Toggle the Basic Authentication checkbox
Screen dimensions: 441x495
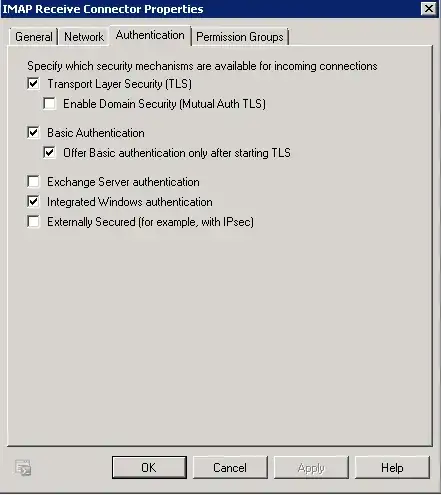tap(33, 133)
